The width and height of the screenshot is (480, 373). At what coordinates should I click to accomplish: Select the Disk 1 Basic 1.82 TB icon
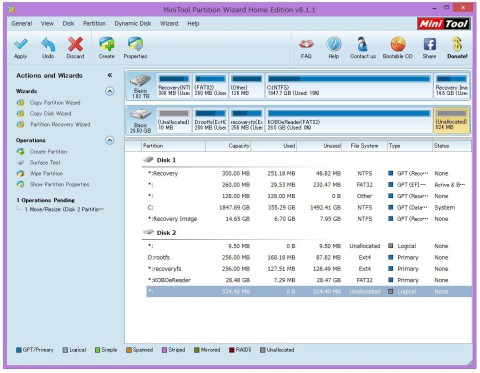click(140, 86)
